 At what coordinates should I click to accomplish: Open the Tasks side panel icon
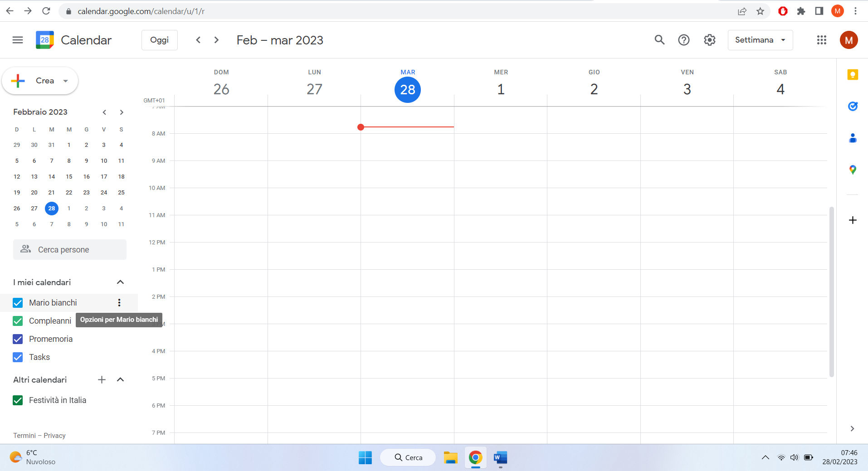pos(853,107)
